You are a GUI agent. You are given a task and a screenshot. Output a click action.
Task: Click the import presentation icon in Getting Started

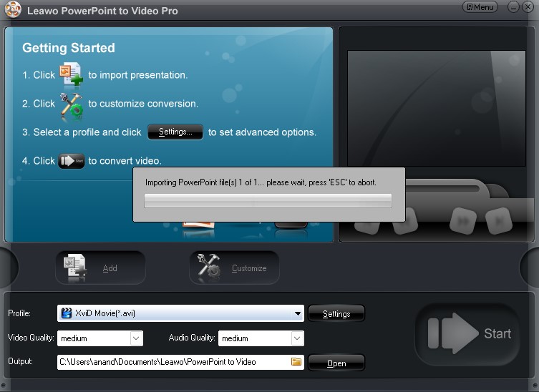tap(71, 74)
